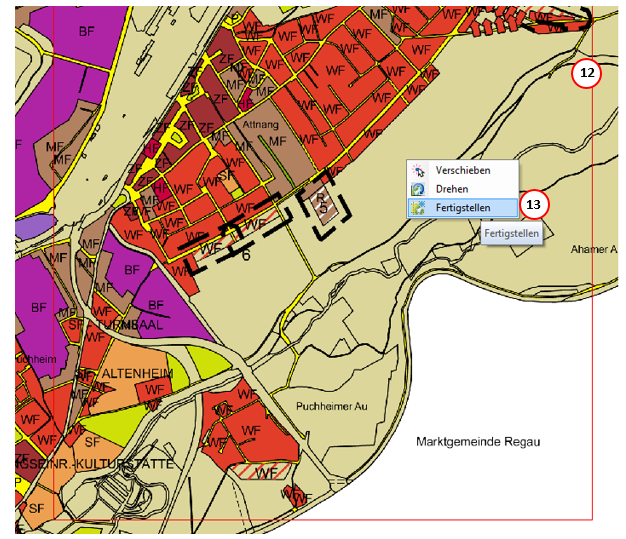
Task: Click the Ahamer A label at right edge
Action: [594, 249]
